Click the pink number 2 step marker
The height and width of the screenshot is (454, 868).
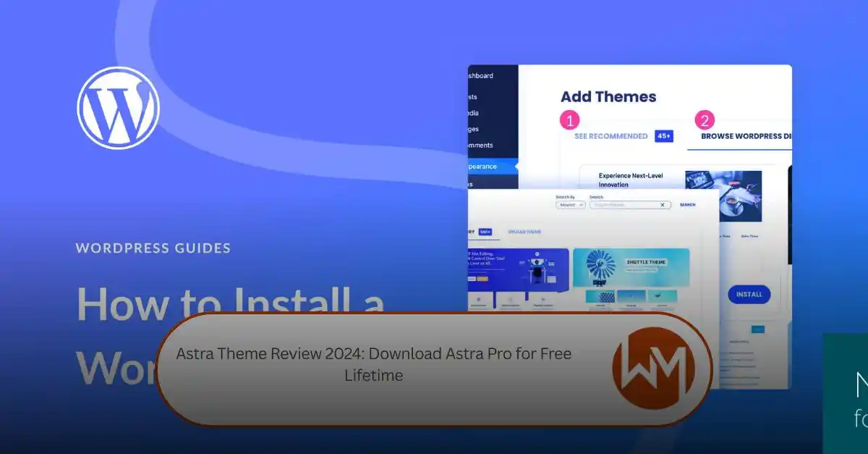point(705,119)
